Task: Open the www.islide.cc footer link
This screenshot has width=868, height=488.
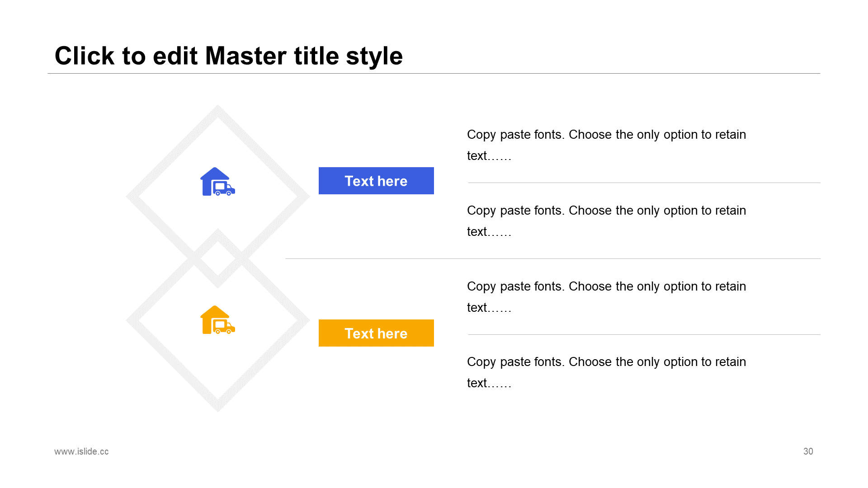Action: click(x=81, y=451)
